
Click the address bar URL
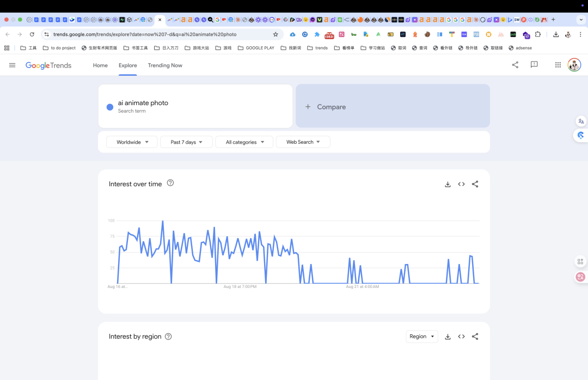click(x=145, y=34)
